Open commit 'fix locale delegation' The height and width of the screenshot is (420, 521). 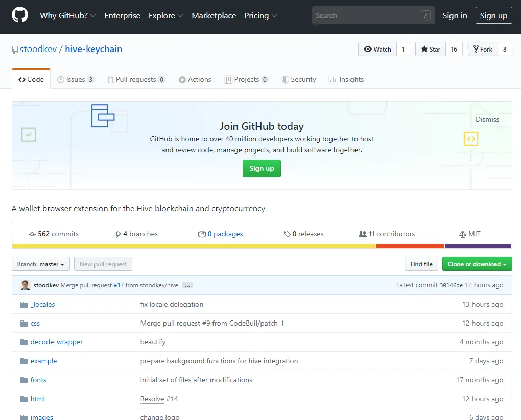click(172, 305)
